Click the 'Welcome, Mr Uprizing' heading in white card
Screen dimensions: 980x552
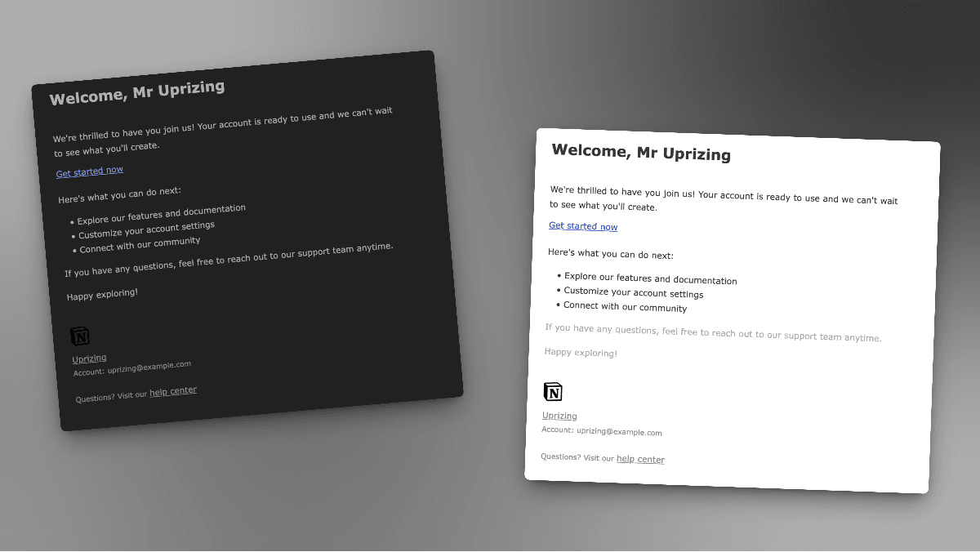tap(641, 153)
